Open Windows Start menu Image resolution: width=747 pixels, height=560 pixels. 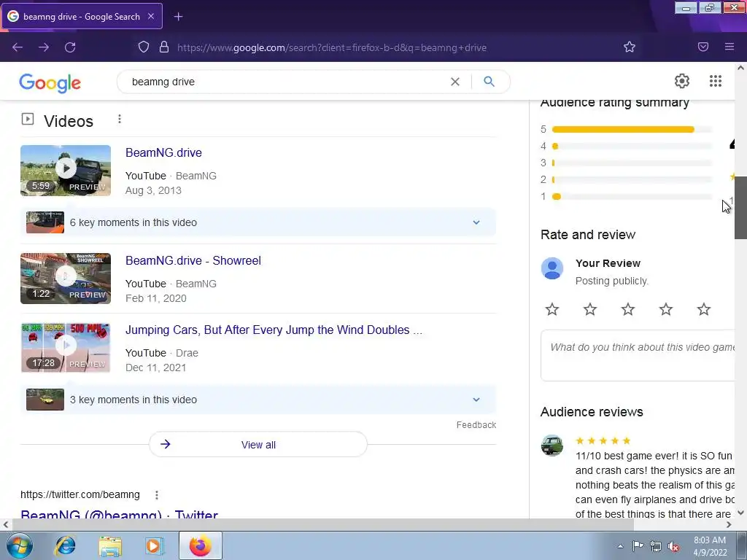pyautogui.click(x=20, y=545)
